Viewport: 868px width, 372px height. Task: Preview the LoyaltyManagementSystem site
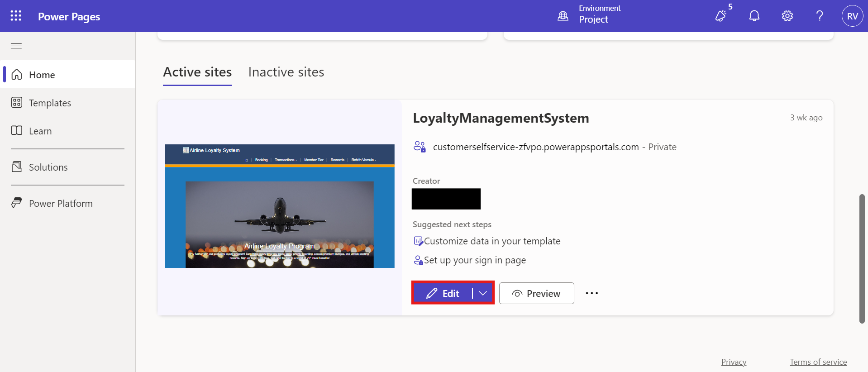[536, 293]
